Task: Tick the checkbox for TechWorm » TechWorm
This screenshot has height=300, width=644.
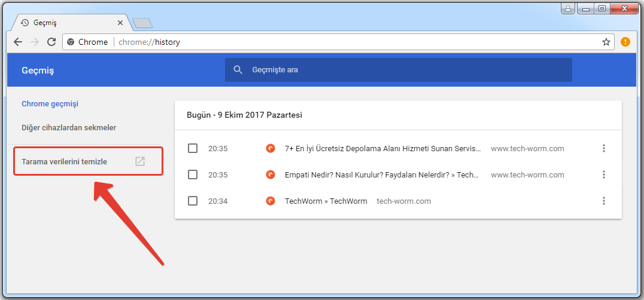Action: [193, 201]
